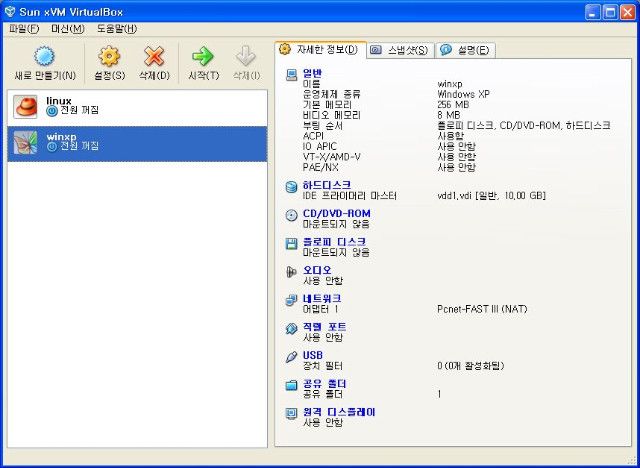Click the red X Delete (삭제(D)) toolbar icon
Image resolution: width=640 pixels, height=468 pixels.
154,56
